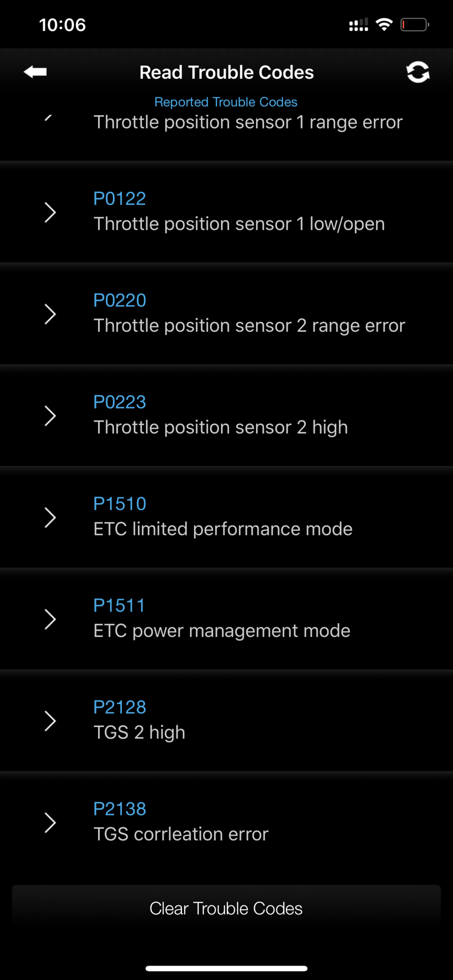
Task: Tap the battery indicator icon
Action: [414, 25]
